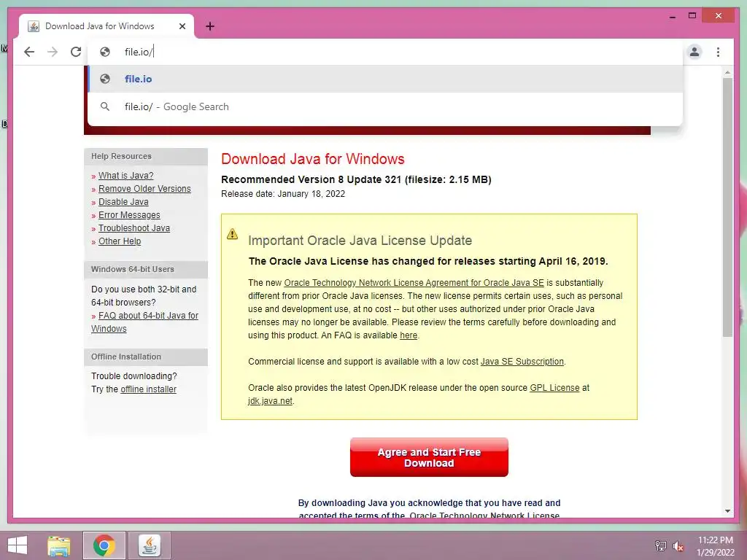Image resolution: width=747 pixels, height=560 pixels.
Task: Open Oracle Technology Network License Agreement link
Action: tap(414, 282)
